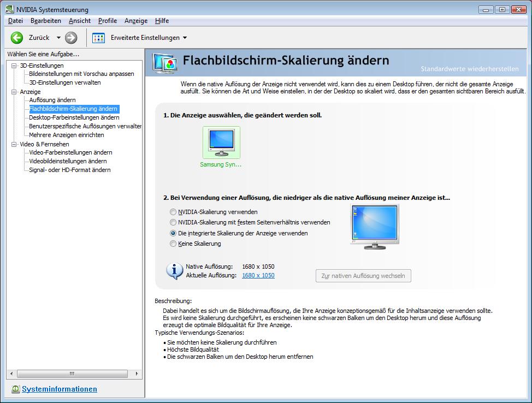Viewport: 532px width, 403px height.
Task: Click the tree scrollbar left arrow
Action: point(11,374)
